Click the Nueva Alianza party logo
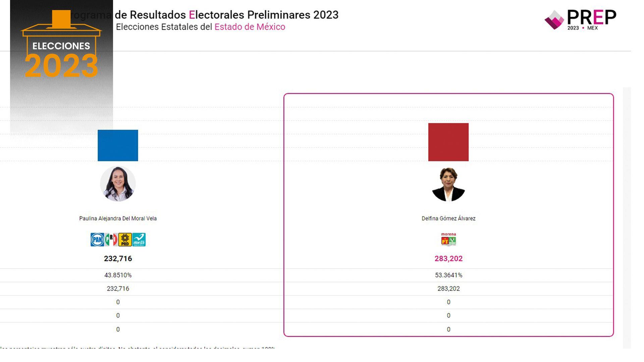Image resolution: width=644 pixels, height=362 pixels. coord(139,240)
